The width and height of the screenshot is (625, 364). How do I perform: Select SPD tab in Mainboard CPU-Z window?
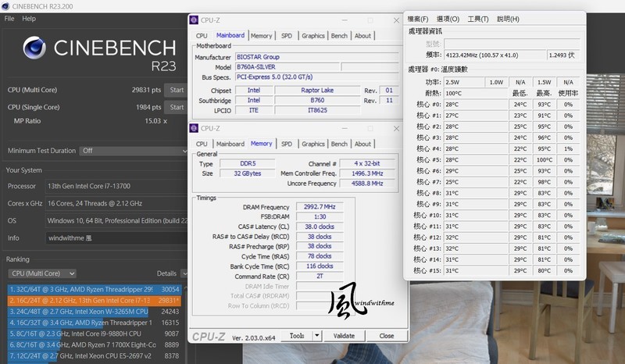click(287, 36)
